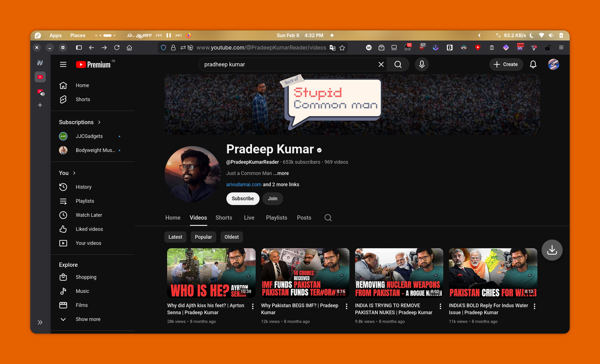Open the IMF Funds Pakistan video thumbnail
600x364 pixels.
tap(305, 273)
